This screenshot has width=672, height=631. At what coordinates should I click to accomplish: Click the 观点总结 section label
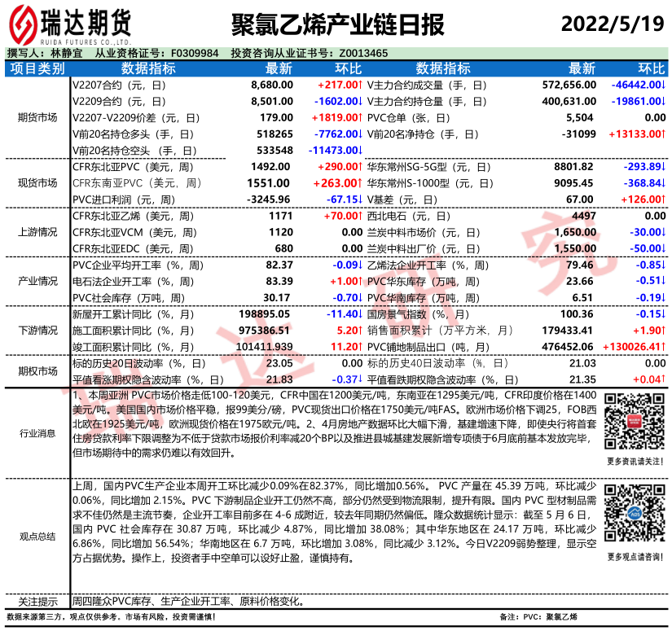point(37,536)
